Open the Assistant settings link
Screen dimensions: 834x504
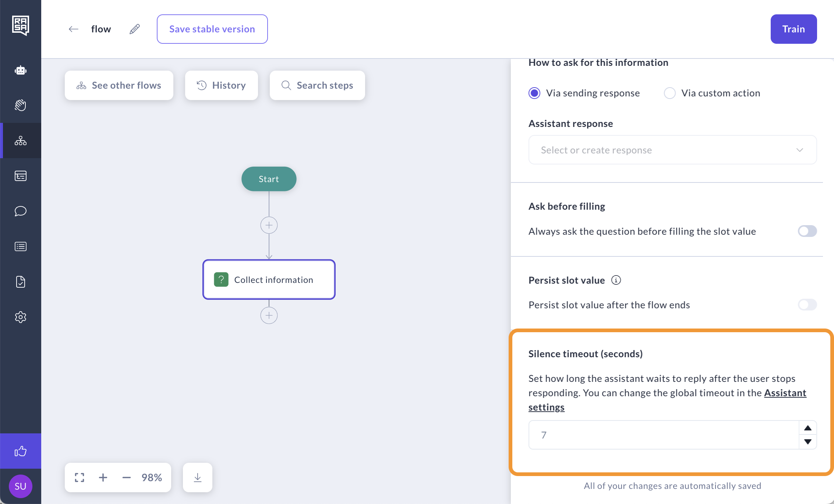pyautogui.click(x=785, y=393)
